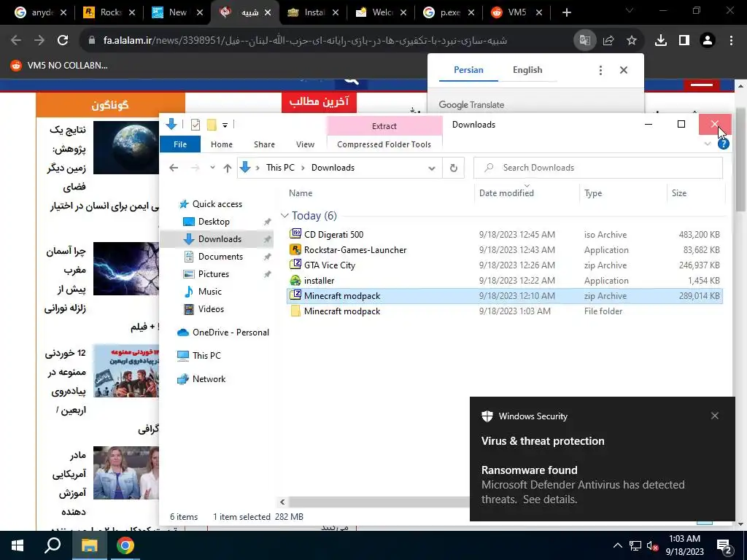Open Chrome three-dot menu

(x=731, y=41)
